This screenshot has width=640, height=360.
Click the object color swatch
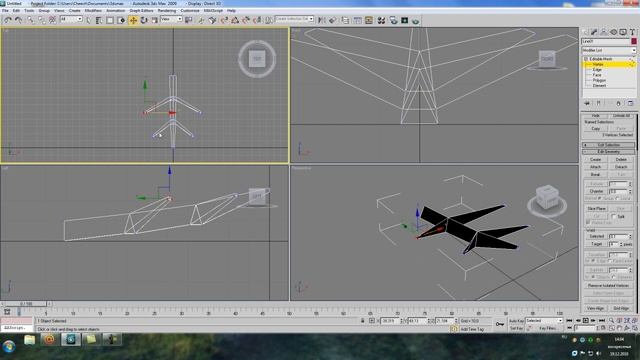coord(633,41)
